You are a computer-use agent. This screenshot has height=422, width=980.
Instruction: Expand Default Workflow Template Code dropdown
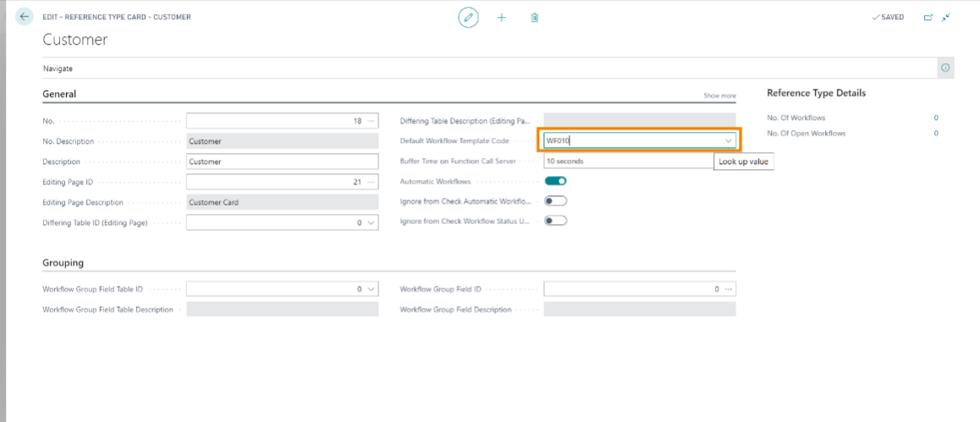pyautogui.click(x=729, y=140)
